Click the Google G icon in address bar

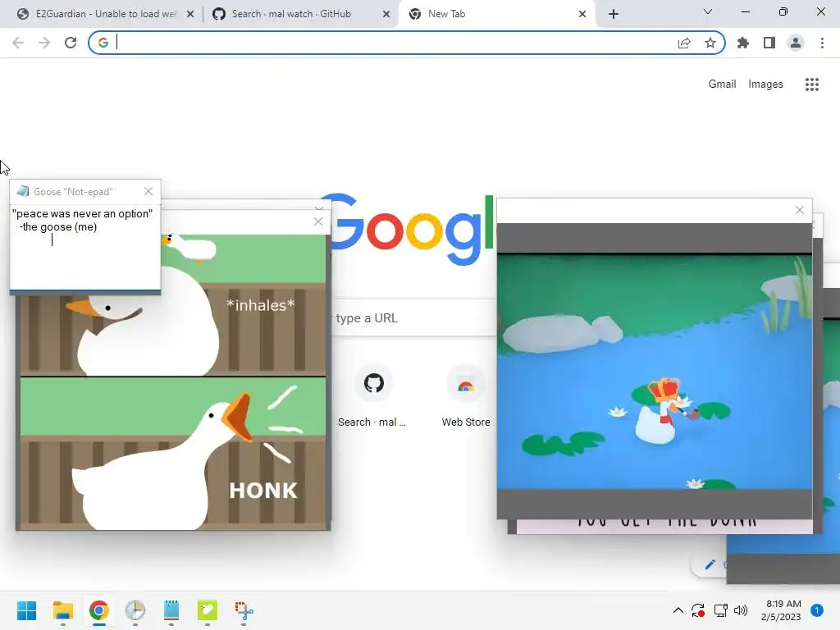tap(103, 43)
